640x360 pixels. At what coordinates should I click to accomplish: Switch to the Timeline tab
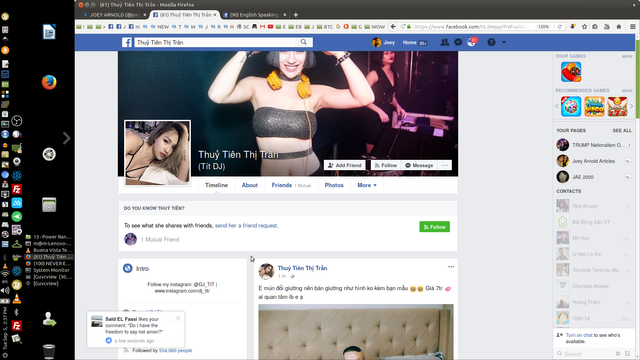coord(216,185)
